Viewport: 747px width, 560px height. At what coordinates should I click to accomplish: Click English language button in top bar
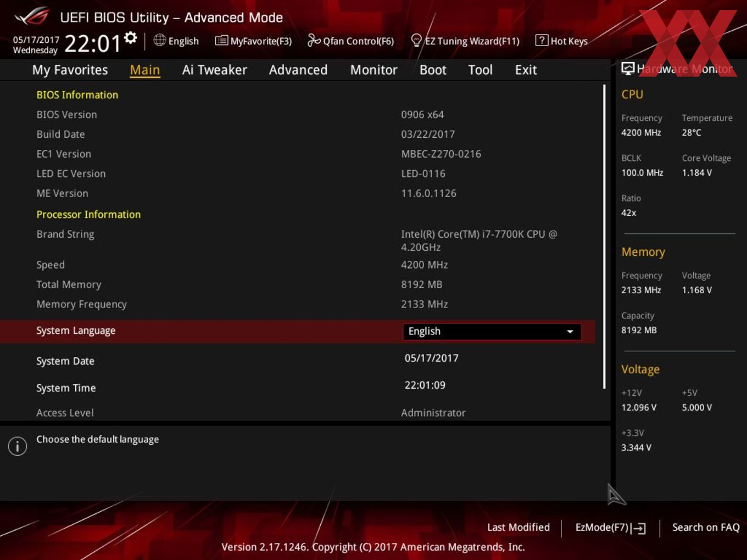click(176, 41)
